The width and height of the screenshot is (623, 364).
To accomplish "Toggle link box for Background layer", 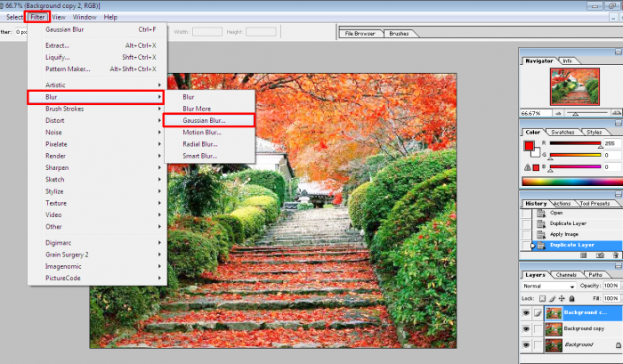I will point(538,345).
